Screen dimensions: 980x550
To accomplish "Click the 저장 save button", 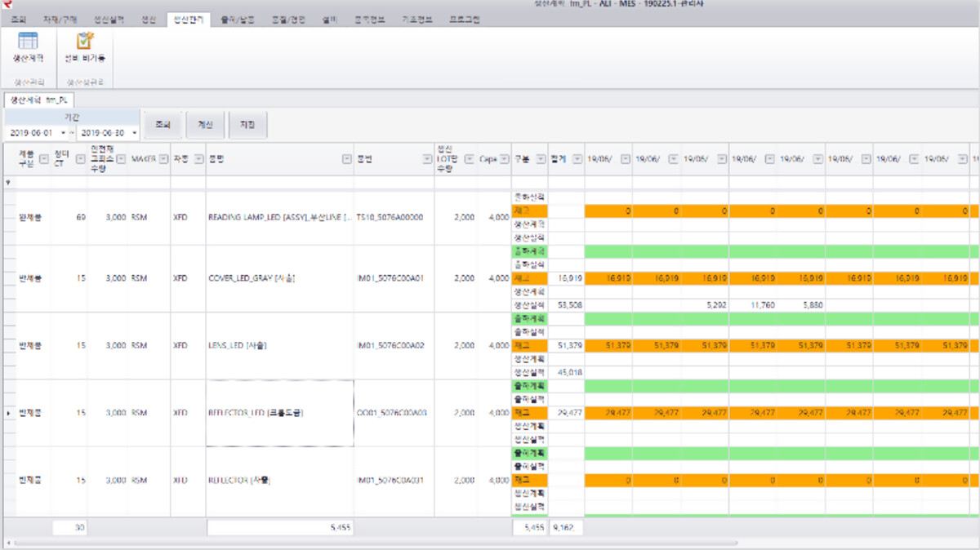I will (x=247, y=125).
